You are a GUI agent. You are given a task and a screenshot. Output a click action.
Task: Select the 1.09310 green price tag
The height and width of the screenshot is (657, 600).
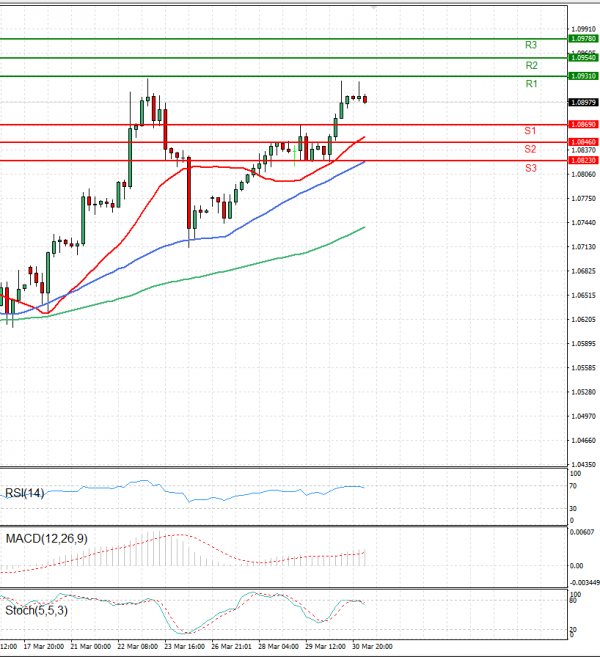583,76
